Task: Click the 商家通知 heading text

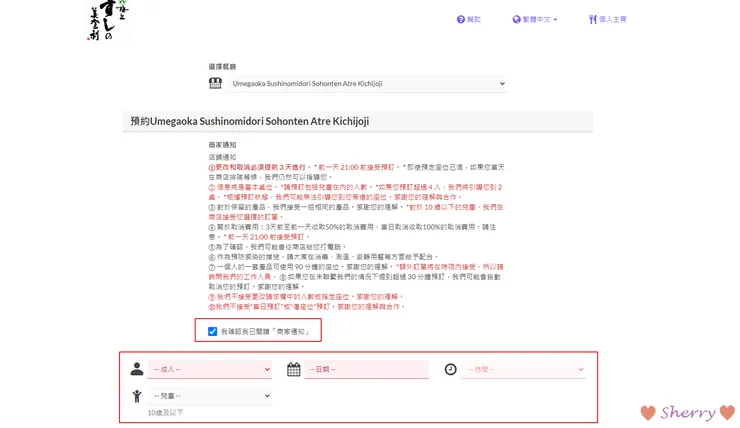Action: pos(222,145)
